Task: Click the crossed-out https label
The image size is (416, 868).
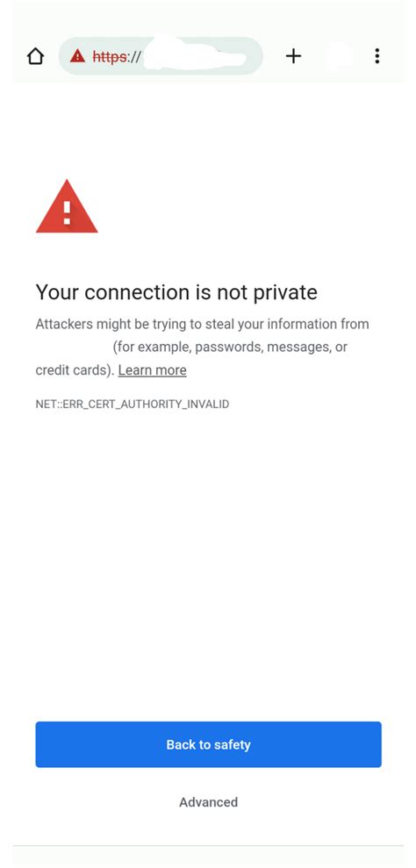Action: 109,56
